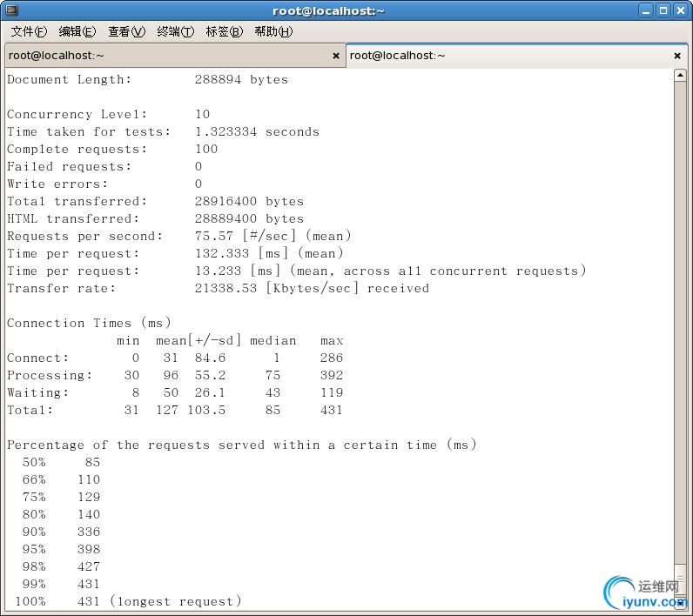Viewport: 693px width, 616px height.
Task: Click the 66% percentile row
Action: 62,479
